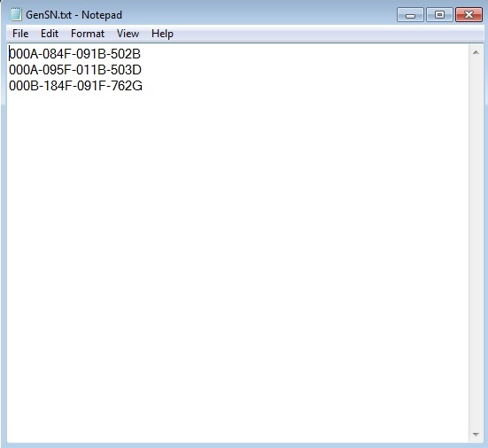Open the File menu
488x448 pixels.
pos(20,34)
